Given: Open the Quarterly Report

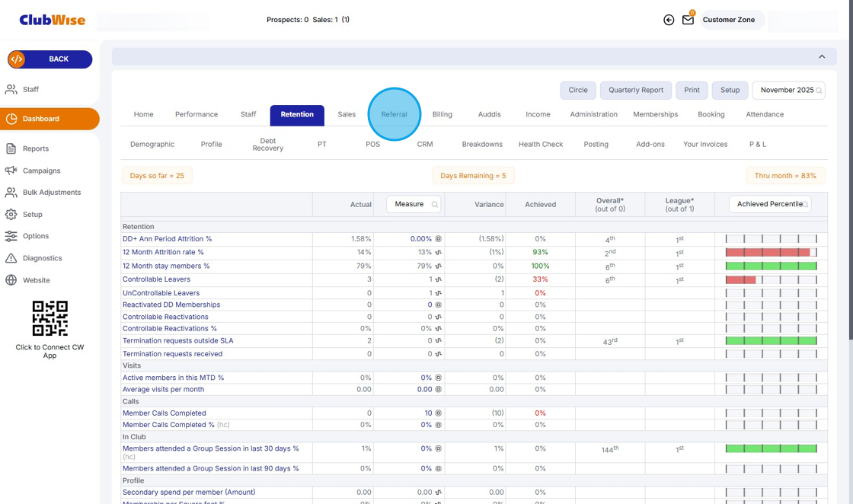Looking at the screenshot, I should [636, 91].
